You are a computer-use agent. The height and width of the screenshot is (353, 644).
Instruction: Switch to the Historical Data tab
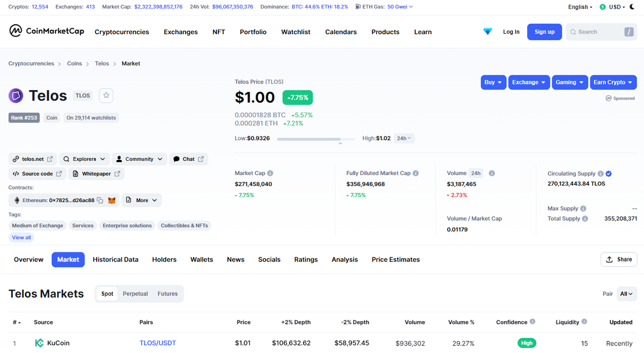[116, 259]
